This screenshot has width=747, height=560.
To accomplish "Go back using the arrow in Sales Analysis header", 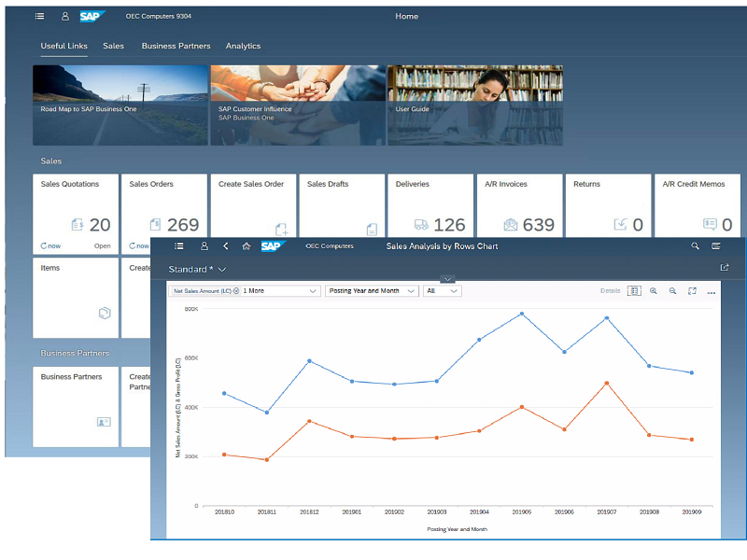I will [x=226, y=246].
